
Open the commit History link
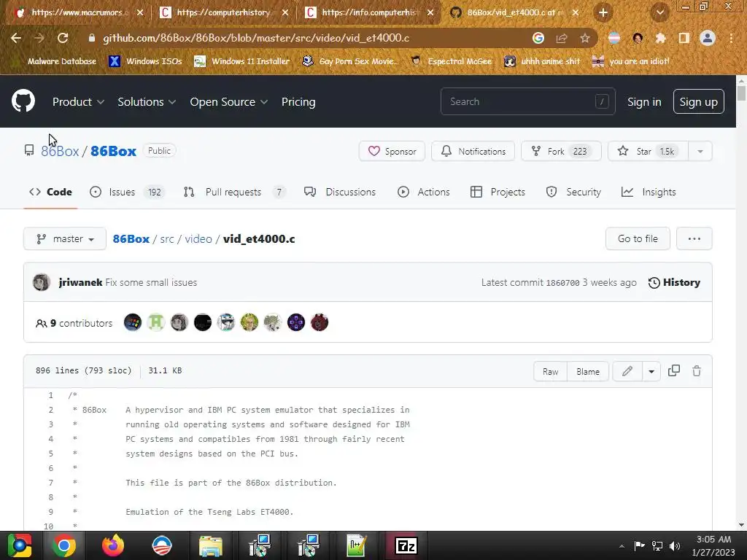coord(674,282)
